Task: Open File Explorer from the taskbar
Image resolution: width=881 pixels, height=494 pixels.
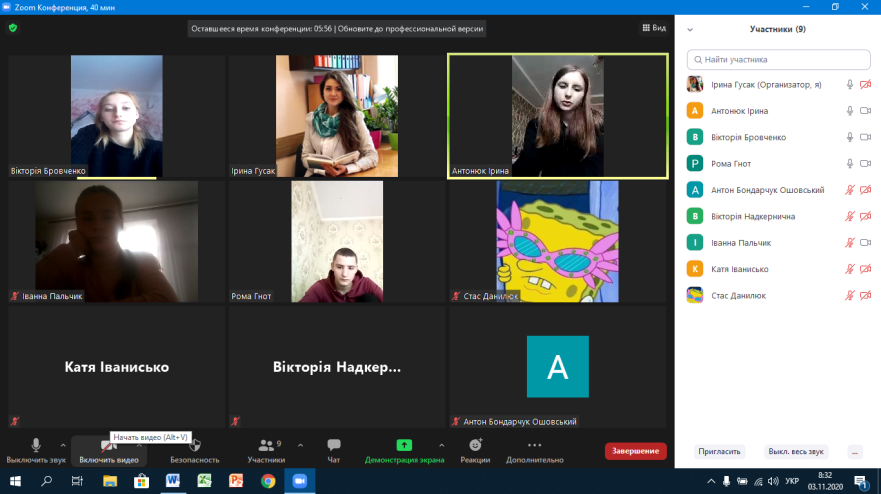Action: coord(110,481)
